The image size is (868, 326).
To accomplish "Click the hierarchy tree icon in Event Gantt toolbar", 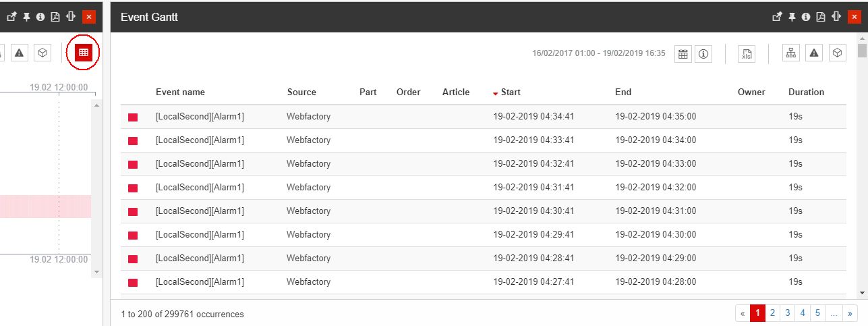I will click(791, 53).
